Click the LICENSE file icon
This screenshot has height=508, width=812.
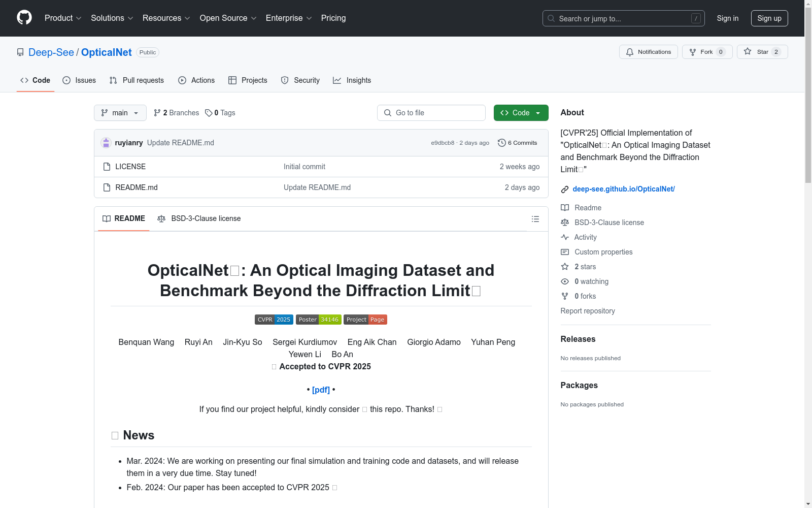(107, 167)
